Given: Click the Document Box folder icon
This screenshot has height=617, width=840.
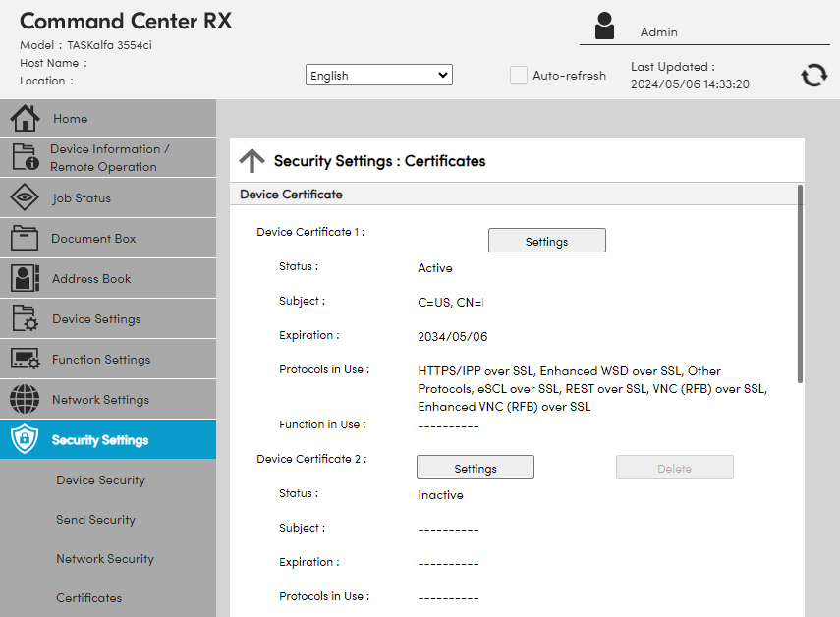Looking at the screenshot, I should click(x=25, y=238).
